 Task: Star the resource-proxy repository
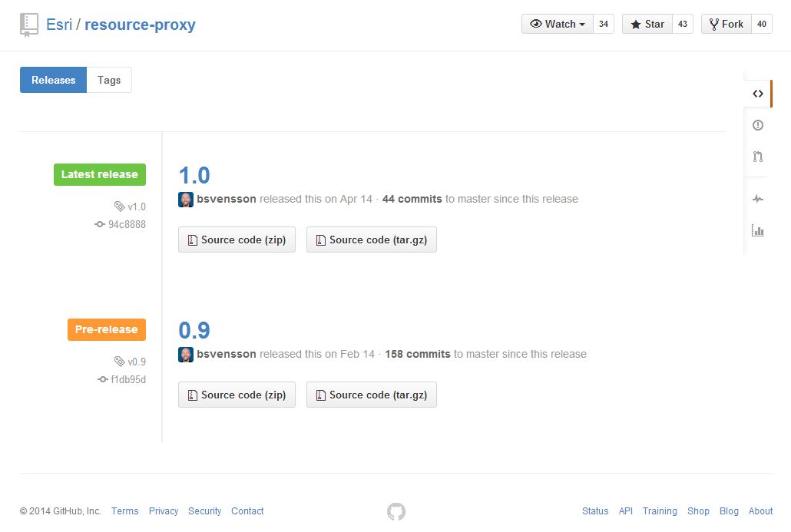(x=647, y=25)
